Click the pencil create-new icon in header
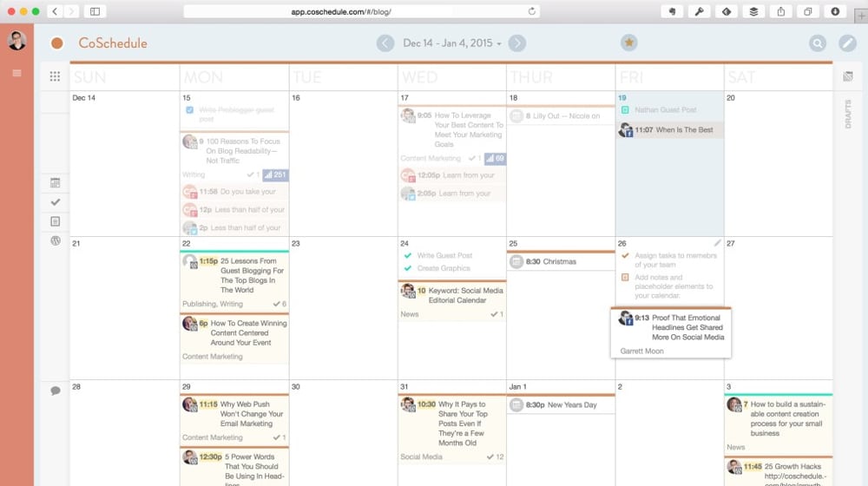Image resolution: width=868 pixels, height=486 pixels. click(847, 43)
